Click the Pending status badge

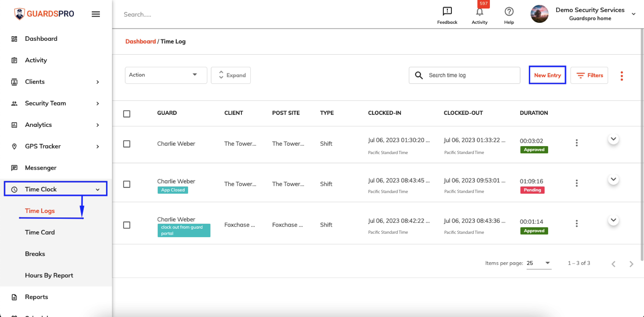[532, 190]
